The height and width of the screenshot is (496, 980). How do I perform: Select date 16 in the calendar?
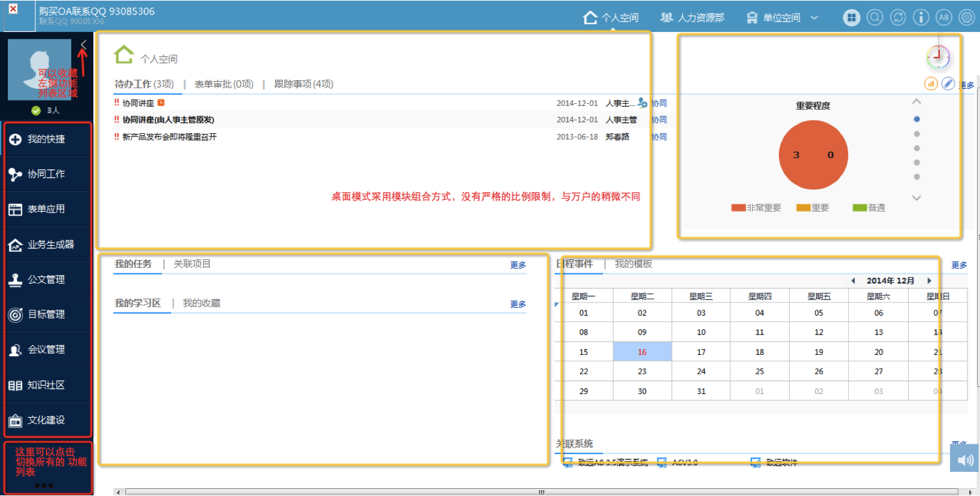pyautogui.click(x=642, y=352)
